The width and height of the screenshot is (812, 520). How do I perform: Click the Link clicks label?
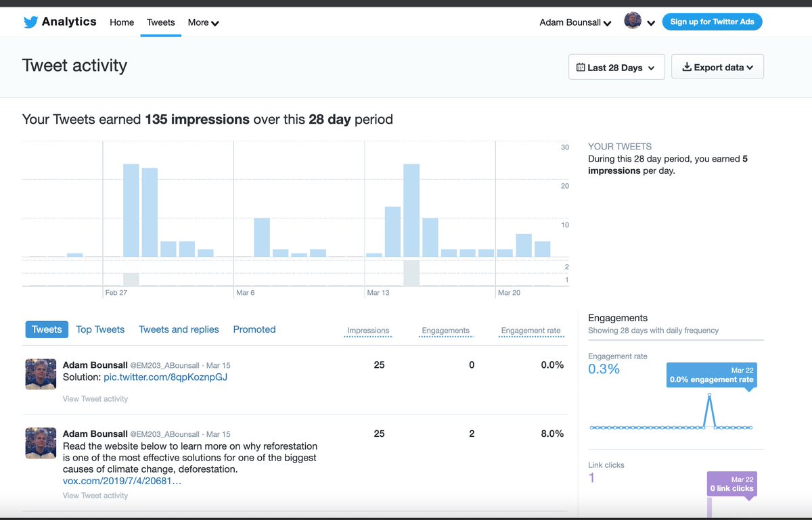(x=606, y=465)
